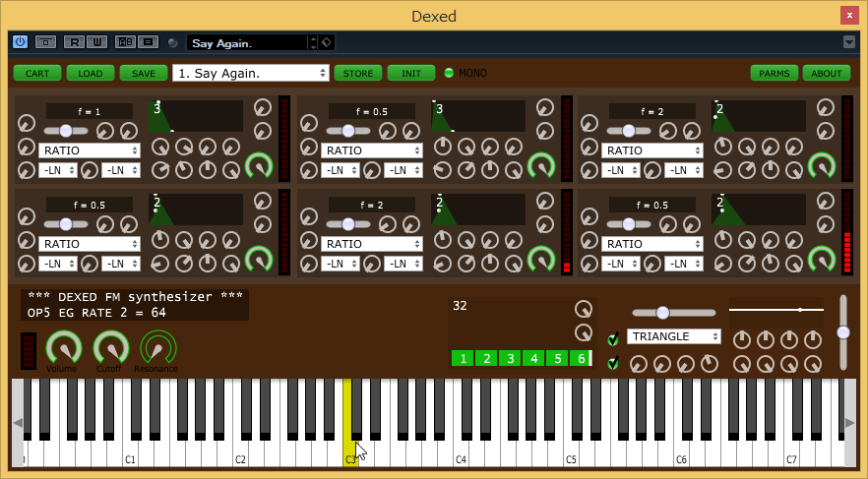Open the '1. Say Again.' program dropdown

click(x=251, y=73)
